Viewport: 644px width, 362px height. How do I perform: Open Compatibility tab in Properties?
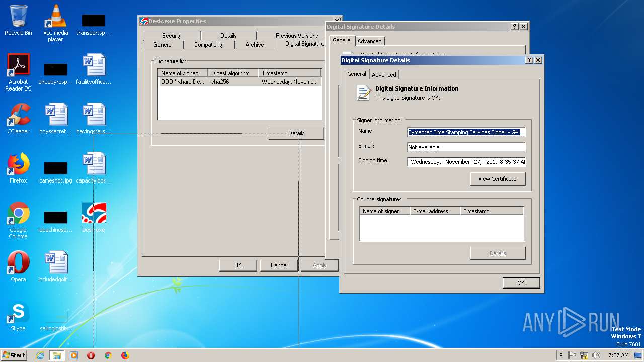[x=209, y=45]
